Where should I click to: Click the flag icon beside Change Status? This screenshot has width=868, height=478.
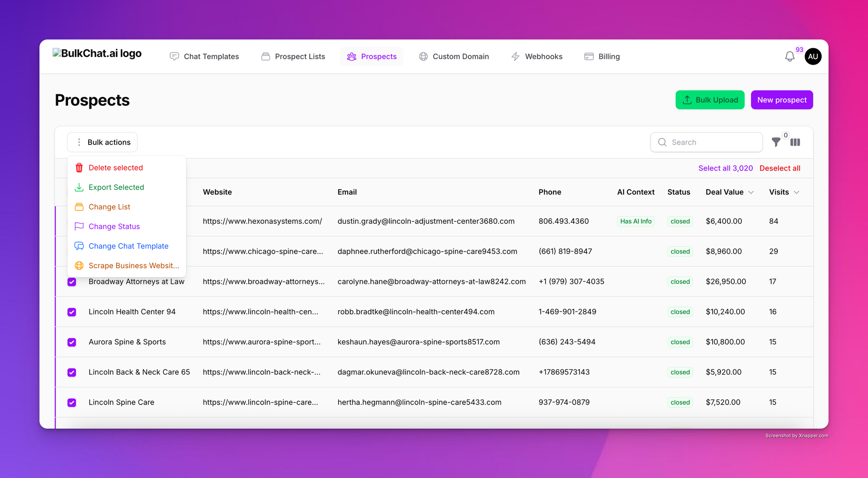(x=79, y=226)
